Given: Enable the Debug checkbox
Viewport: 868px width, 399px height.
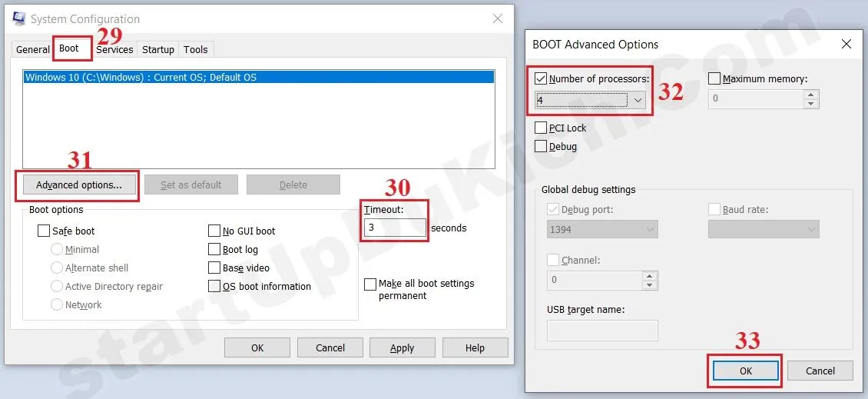Looking at the screenshot, I should pyautogui.click(x=541, y=146).
